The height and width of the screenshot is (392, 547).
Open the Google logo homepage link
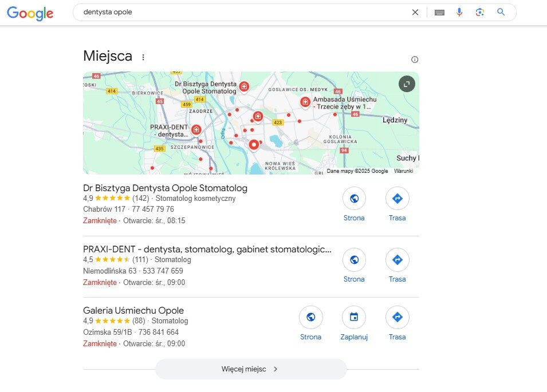pyautogui.click(x=30, y=13)
